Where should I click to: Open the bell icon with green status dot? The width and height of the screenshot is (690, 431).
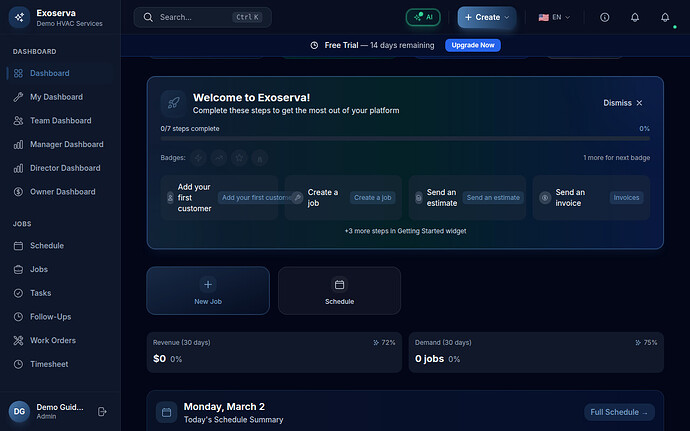coord(664,17)
